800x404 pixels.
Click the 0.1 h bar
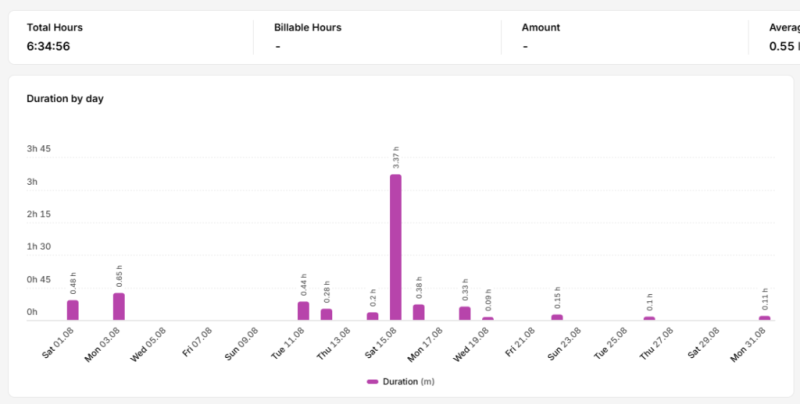[649, 318]
